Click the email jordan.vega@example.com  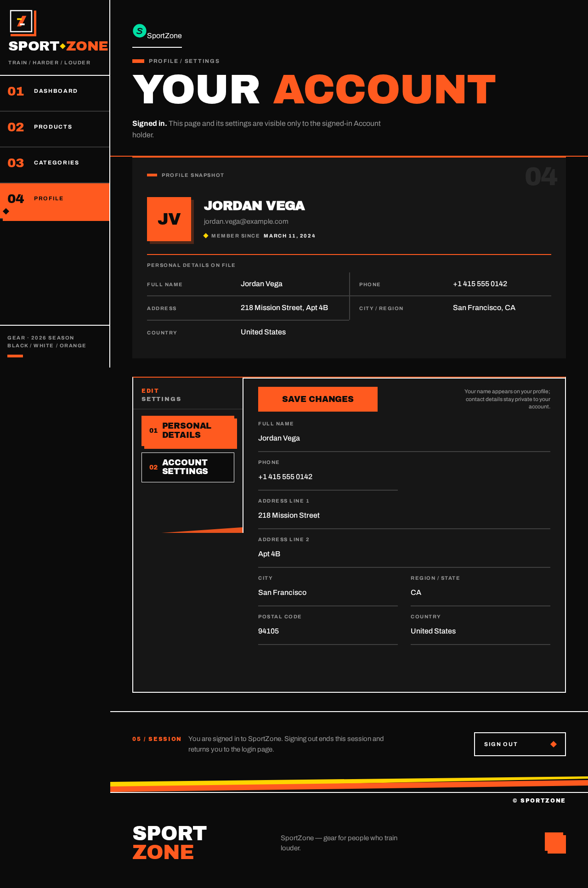246,221
